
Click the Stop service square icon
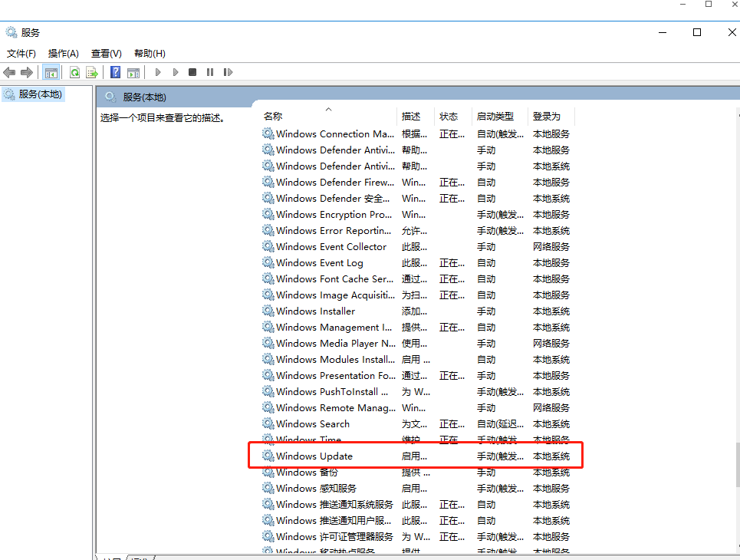pos(192,72)
